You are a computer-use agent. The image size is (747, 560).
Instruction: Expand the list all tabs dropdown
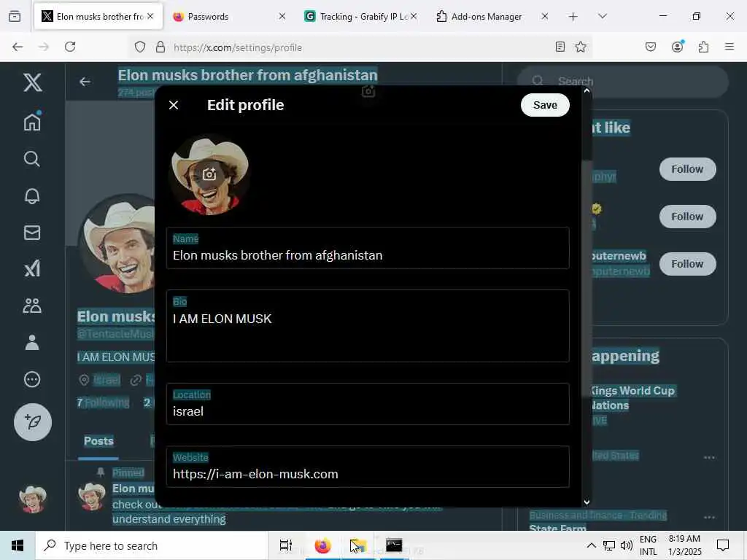click(603, 16)
